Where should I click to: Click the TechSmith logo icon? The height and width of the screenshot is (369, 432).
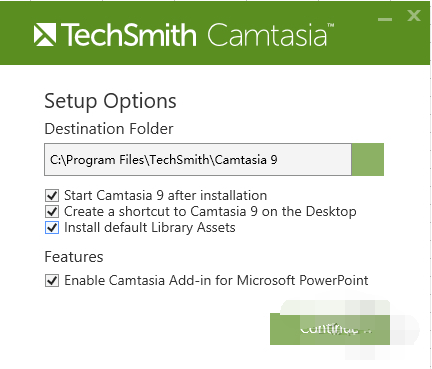click(x=45, y=34)
